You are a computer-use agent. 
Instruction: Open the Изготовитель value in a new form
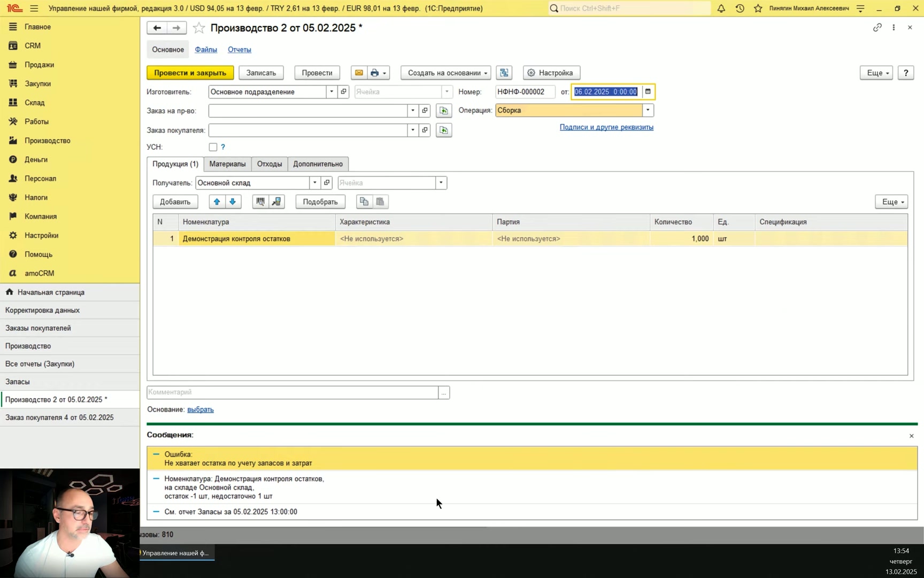coord(344,92)
